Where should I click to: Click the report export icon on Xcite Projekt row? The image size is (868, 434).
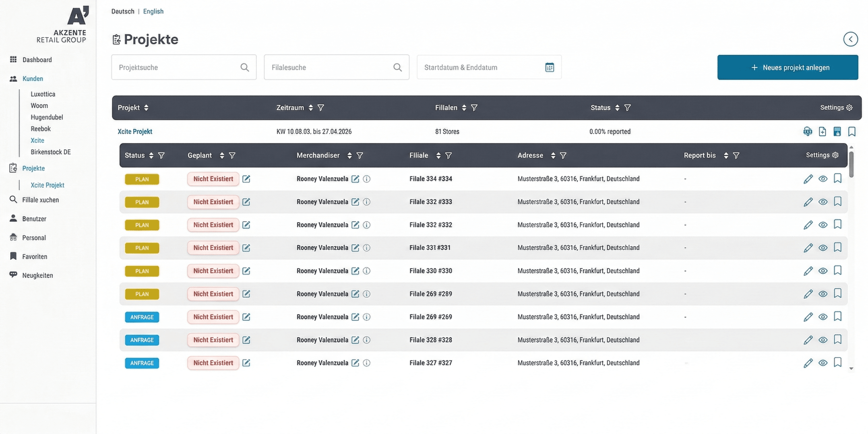pyautogui.click(x=837, y=131)
